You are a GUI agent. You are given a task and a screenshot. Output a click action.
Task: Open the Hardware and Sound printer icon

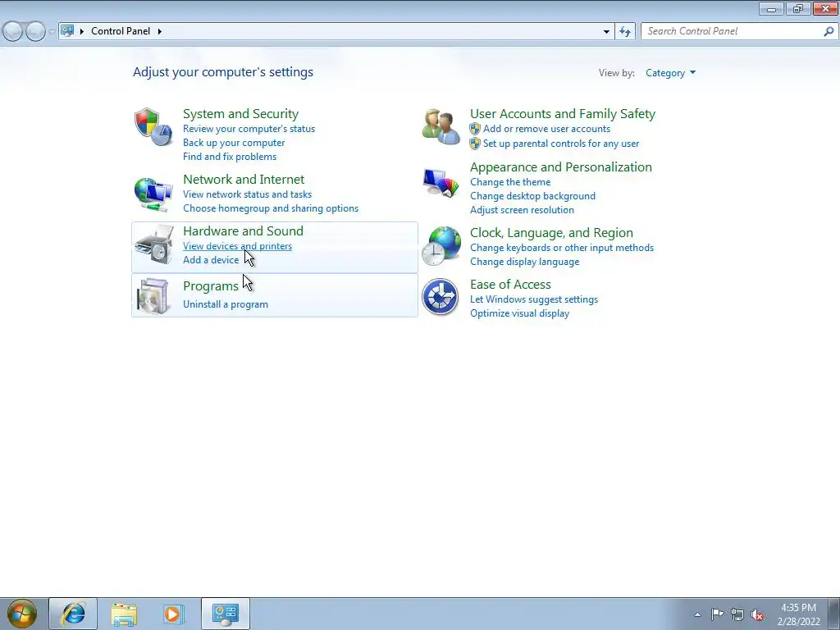154,244
